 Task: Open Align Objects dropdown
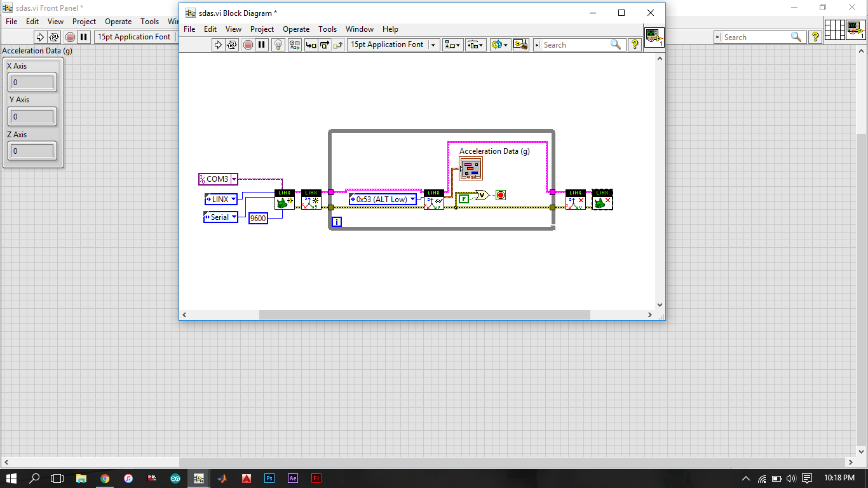tap(453, 44)
